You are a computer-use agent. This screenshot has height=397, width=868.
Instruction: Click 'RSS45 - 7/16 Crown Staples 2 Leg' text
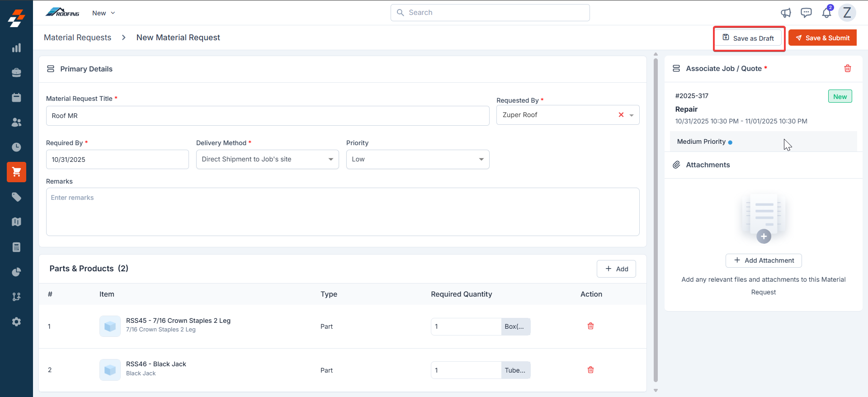point(178,321)
